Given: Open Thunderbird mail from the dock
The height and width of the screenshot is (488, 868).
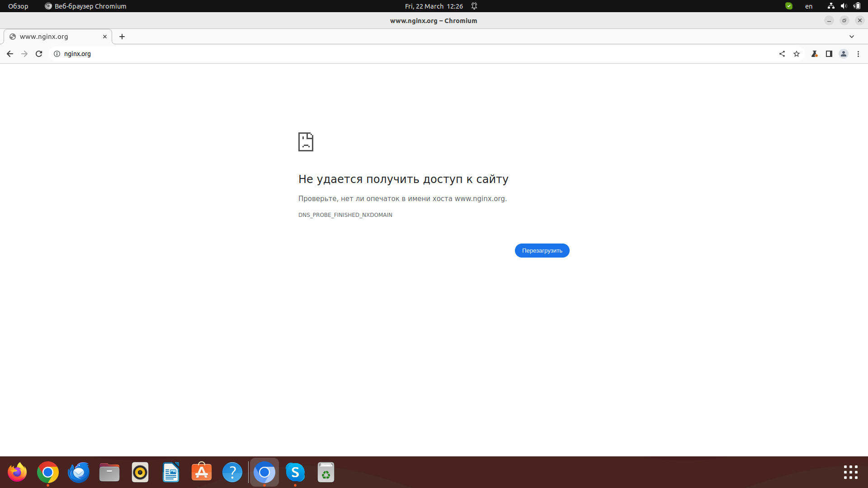Looking at the screenshot, I should pyautogui.click(x=79, y=473).
